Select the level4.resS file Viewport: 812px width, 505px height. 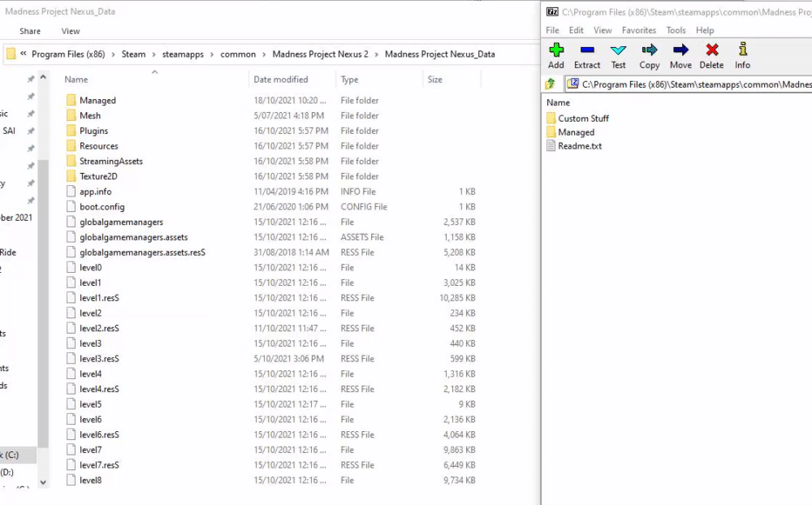click(x=93, y=389)
